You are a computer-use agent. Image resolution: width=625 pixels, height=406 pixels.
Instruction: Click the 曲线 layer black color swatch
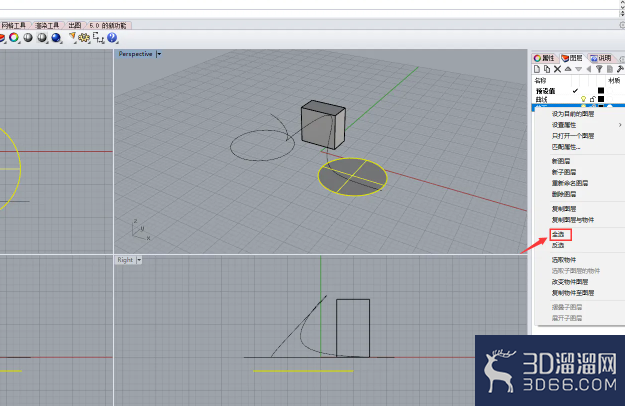601,98
